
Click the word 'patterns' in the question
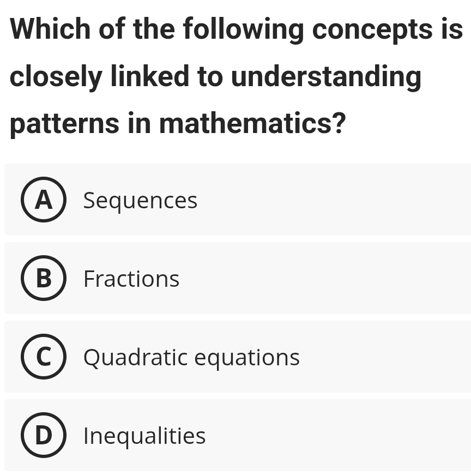(x=64, y=124)
